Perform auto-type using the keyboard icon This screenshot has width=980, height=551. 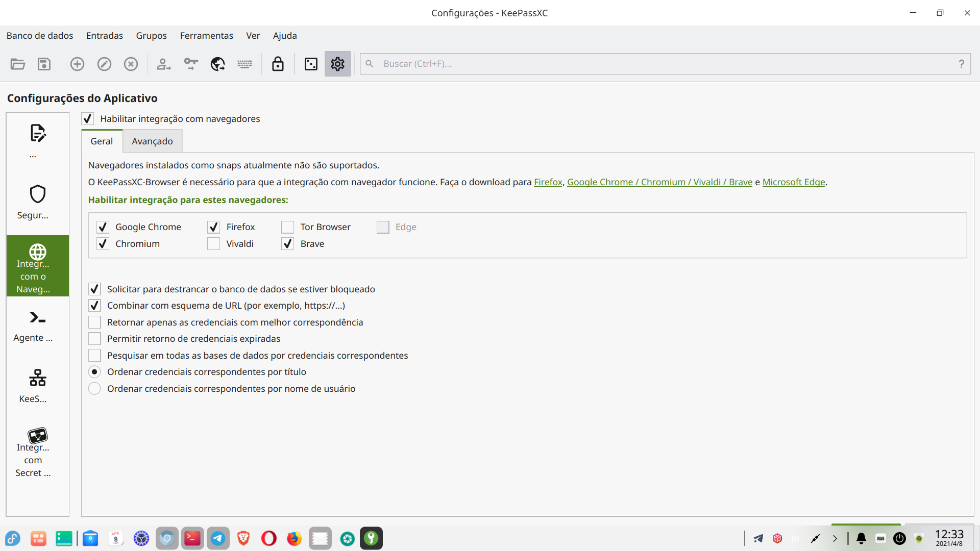click(x=244, y=64)
